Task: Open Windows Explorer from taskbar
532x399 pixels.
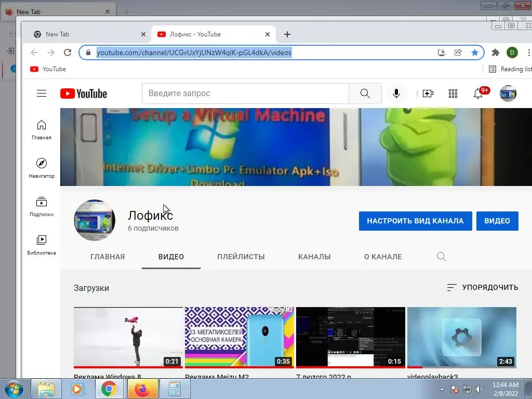Action: 46,389
